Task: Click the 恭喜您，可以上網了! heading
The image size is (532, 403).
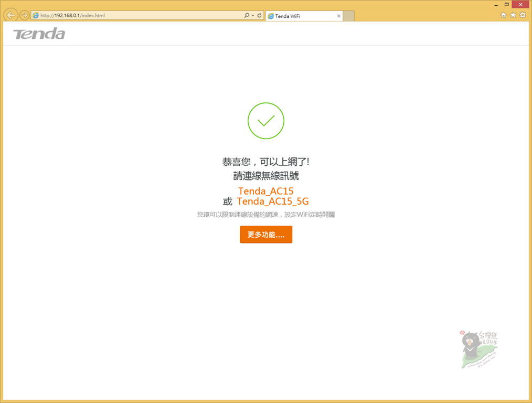Action: click(x=265, y=162)
